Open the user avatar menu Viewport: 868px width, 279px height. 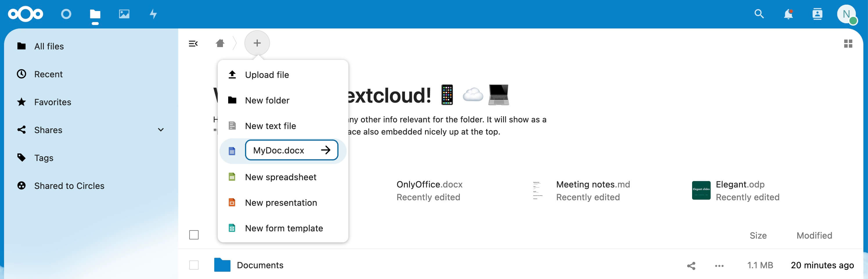pos(847,14)
